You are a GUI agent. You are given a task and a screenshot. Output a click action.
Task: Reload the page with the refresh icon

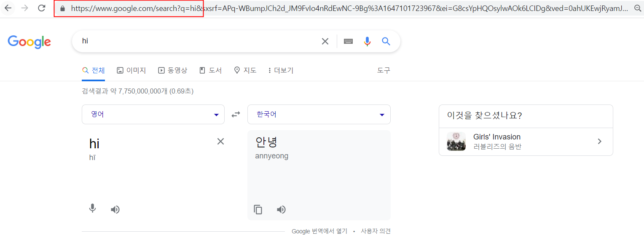coord(42,8)
